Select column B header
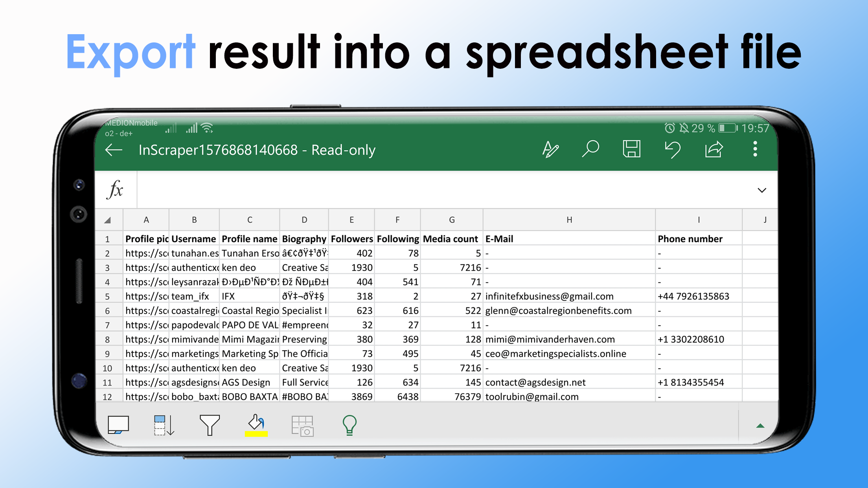The width and height of the screenshot is (868, 488). (x=194, y=220)
